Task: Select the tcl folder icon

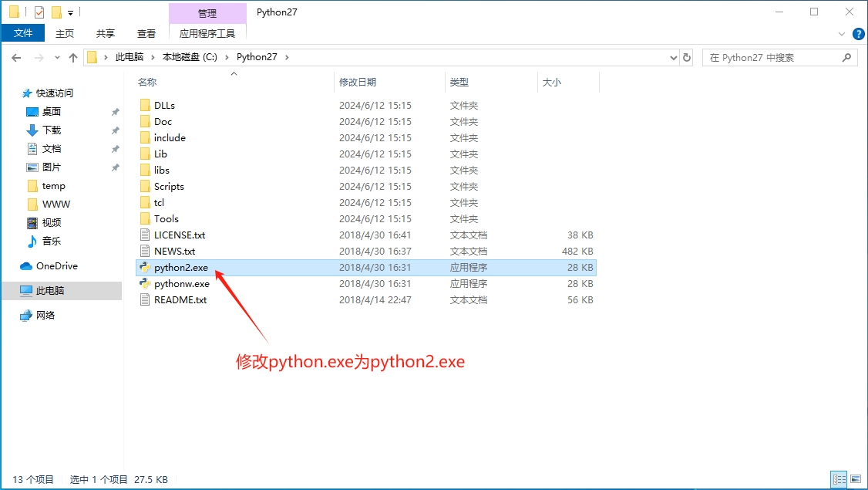Action: (x=145, y=202)
